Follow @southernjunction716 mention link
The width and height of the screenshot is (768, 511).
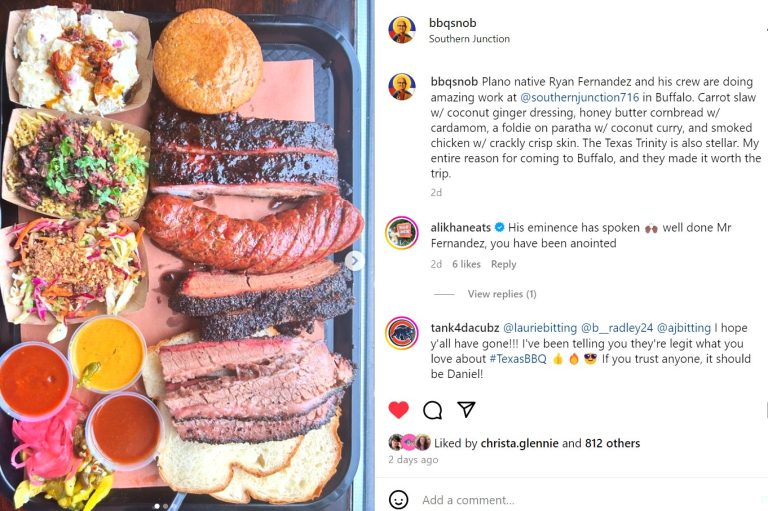579,97
